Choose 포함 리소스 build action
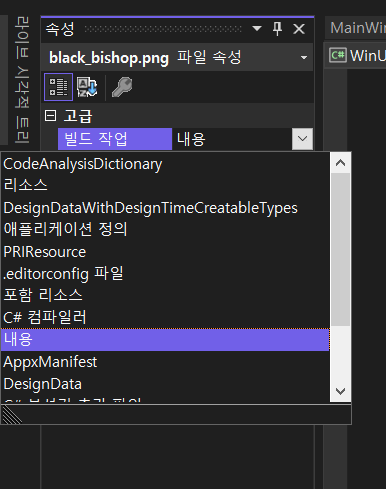 [165, 295]
